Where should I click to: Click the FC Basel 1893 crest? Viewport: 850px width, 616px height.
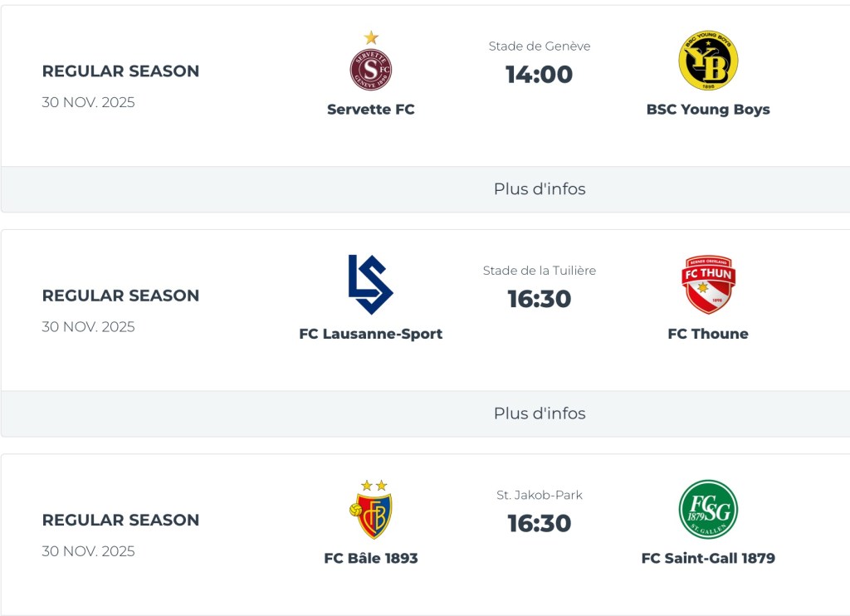(370, 511)
